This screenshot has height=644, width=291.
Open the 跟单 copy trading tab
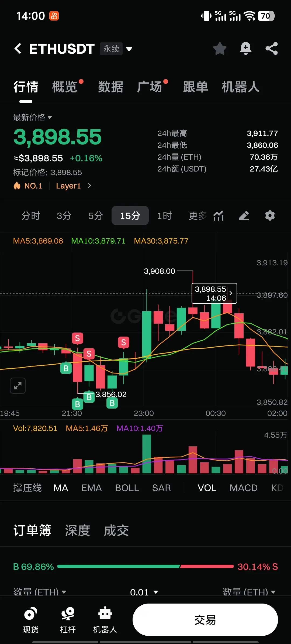coord(196,87)
